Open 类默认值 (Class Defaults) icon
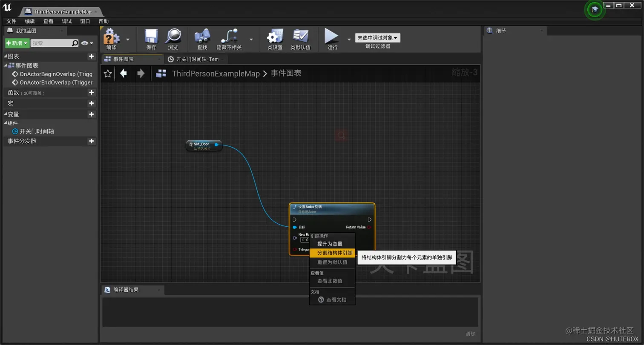Screen dimensions: 644x345 tap(300, 36)
